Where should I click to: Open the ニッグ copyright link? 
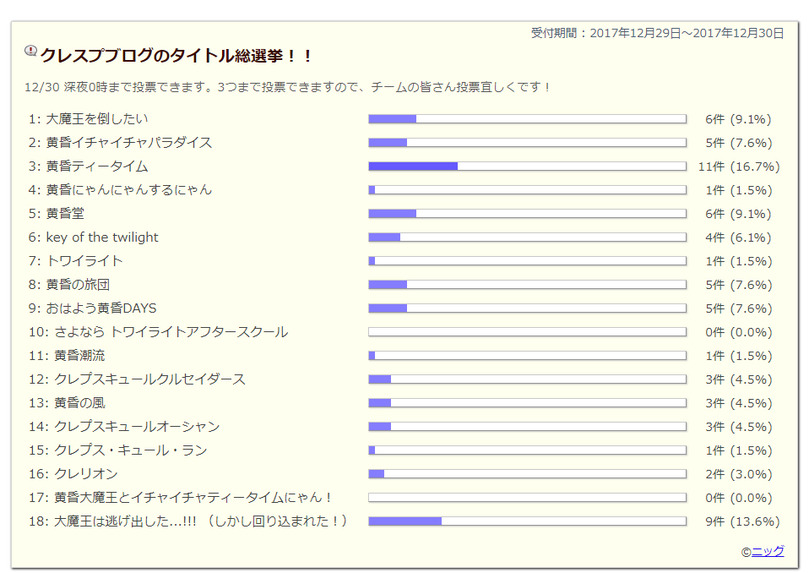tap(767, 551)
